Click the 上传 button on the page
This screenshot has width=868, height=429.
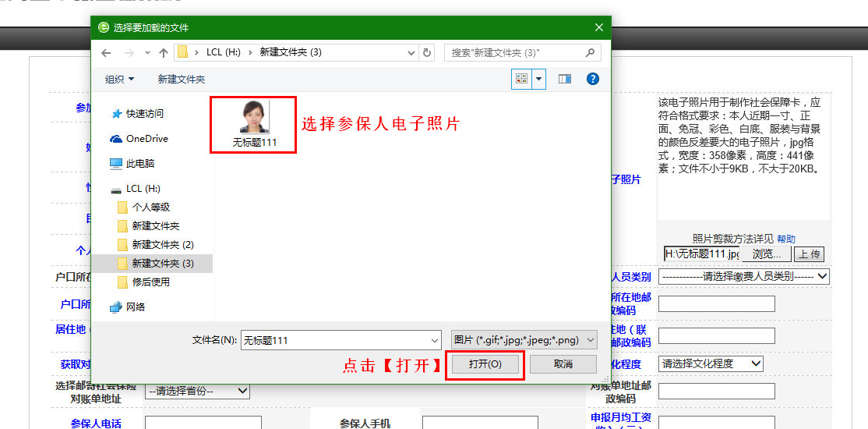(x=809, y=254)
